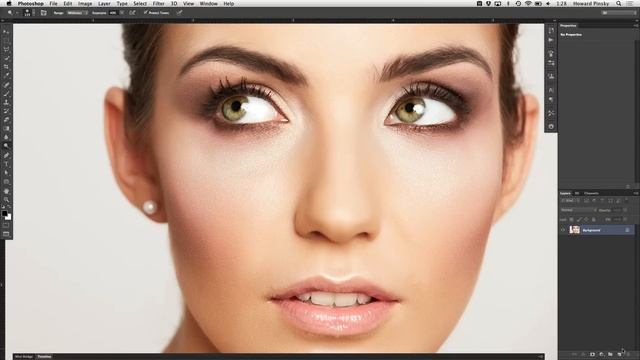Add a layer mask icon
The height and width of the screenshot is (360, 640).
pyautogui.click(x=592, y=354)
